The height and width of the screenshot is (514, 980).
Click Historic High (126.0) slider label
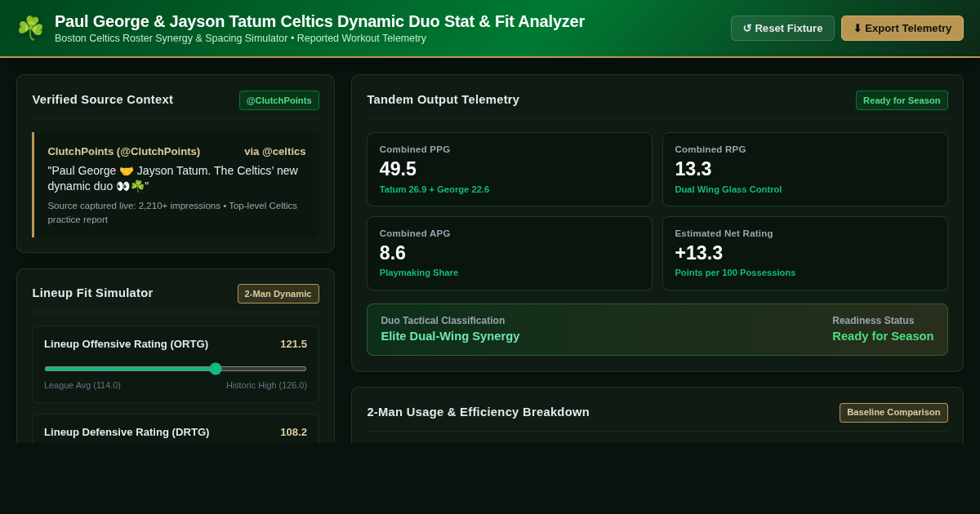266,385
